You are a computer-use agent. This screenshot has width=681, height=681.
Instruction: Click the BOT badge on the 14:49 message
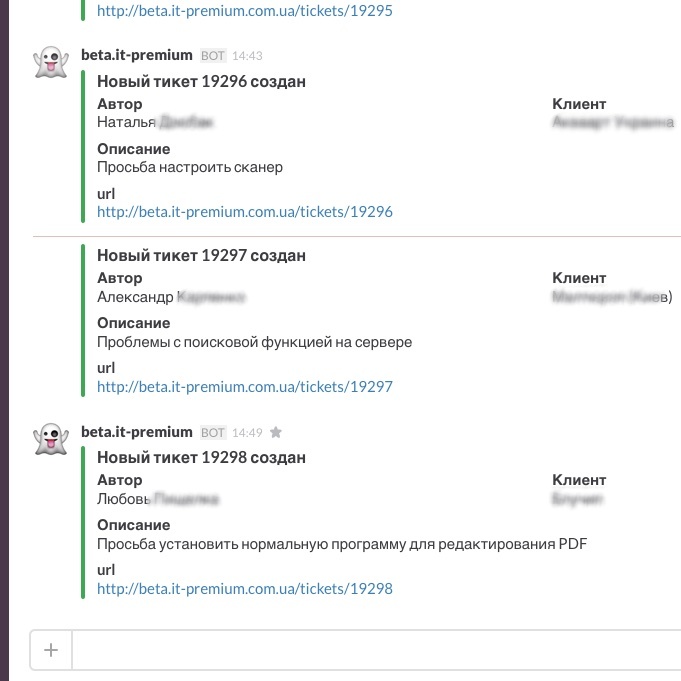212,433
